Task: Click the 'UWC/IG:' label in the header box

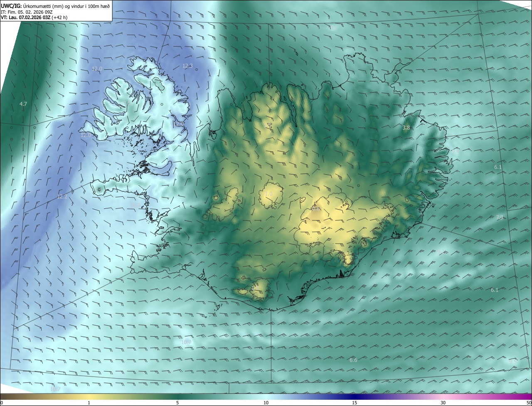Action: point(11,6)
